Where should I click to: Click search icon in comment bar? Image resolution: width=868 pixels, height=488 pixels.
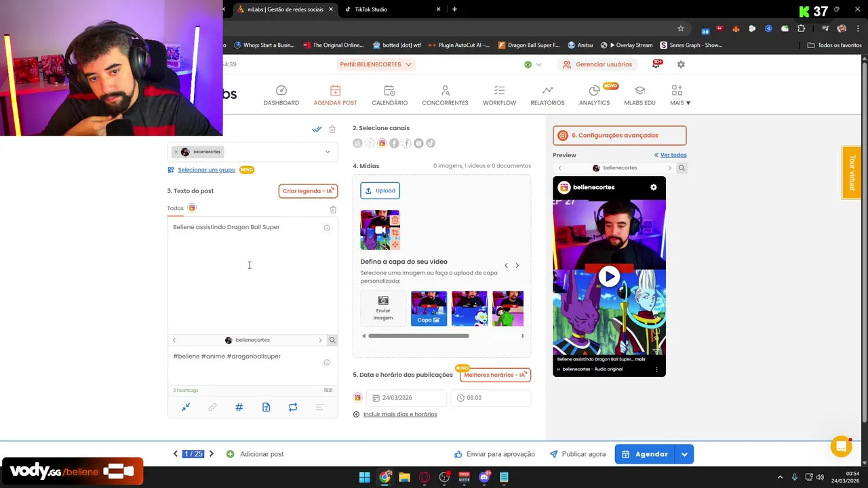pos(332,340)
